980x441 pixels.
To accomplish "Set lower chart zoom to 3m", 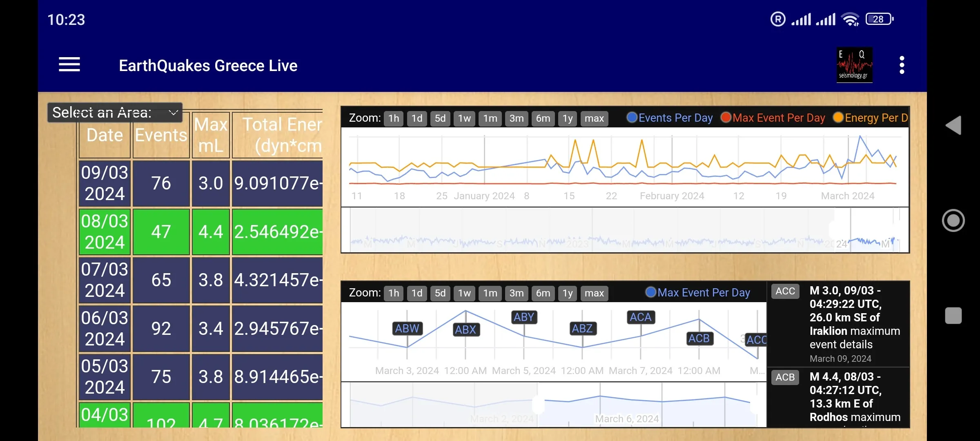I will pos(517,293).
